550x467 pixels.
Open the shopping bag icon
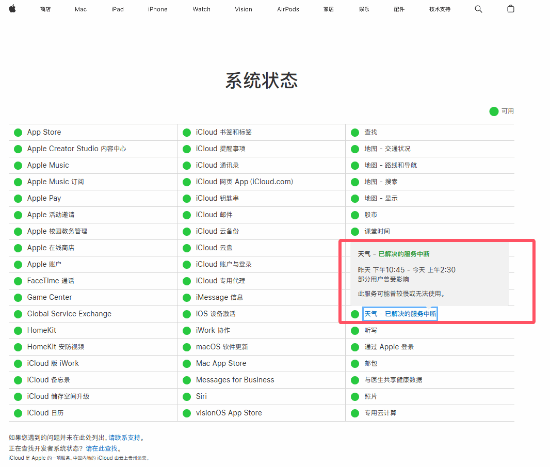click(511, 9)
